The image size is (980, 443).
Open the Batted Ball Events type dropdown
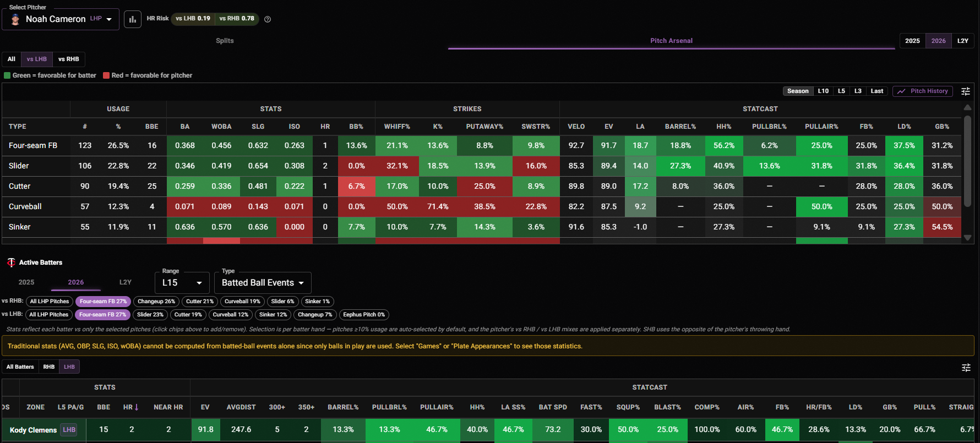pyautogui.click(x=263, y=283)
